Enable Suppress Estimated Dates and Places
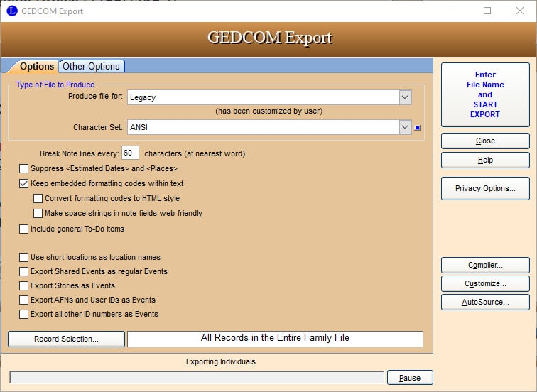537x392 pixels. pos(24,169)
